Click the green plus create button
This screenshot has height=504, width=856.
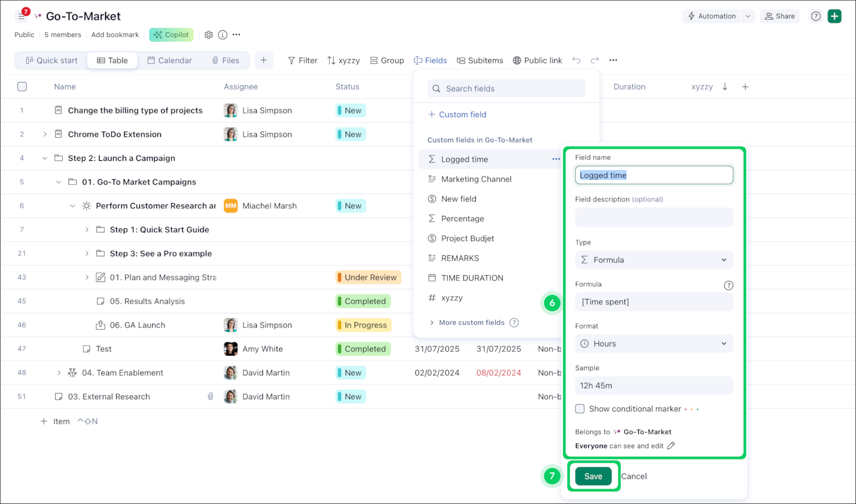click(x=835, y=16)
